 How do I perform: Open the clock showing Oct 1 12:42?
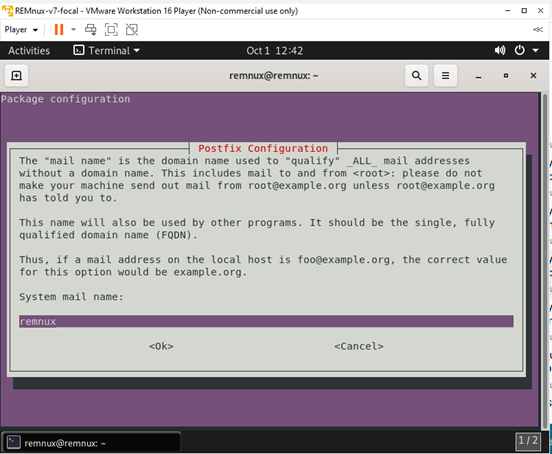click(x=274, y=51)
